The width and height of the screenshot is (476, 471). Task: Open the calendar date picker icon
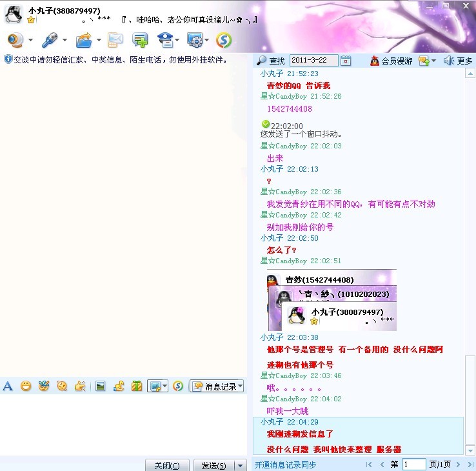[x=346, y=61]
